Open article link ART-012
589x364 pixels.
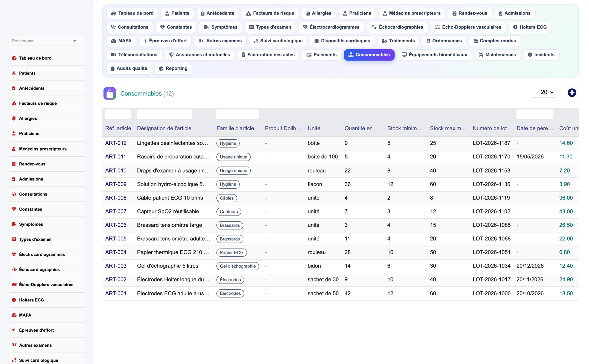click(116, 143)
